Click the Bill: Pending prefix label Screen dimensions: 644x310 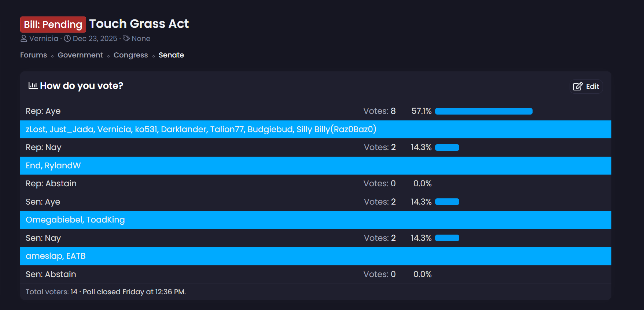pyautogui.click(x=53, y=25)
